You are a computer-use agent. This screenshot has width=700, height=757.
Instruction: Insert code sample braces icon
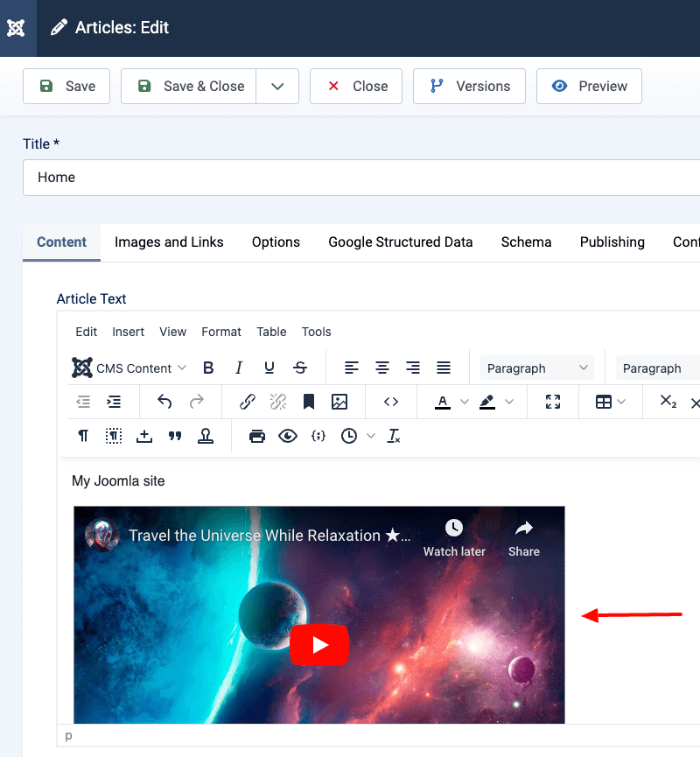(x=318, y=436)
